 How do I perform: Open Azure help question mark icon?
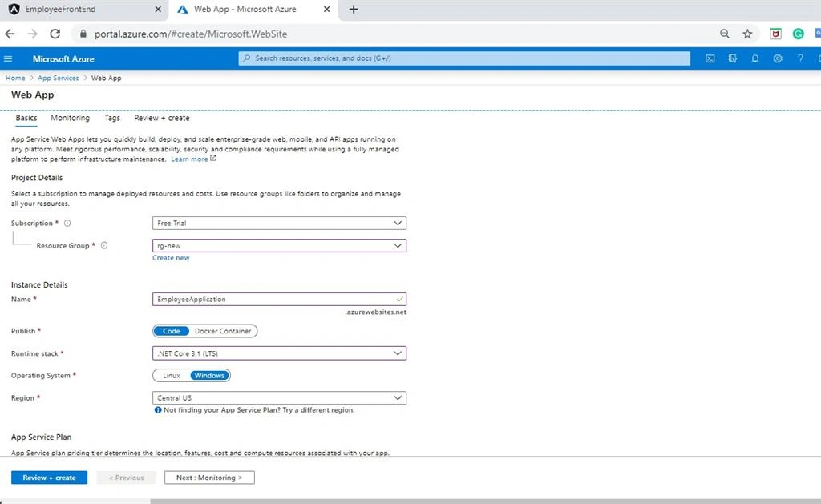800,58
